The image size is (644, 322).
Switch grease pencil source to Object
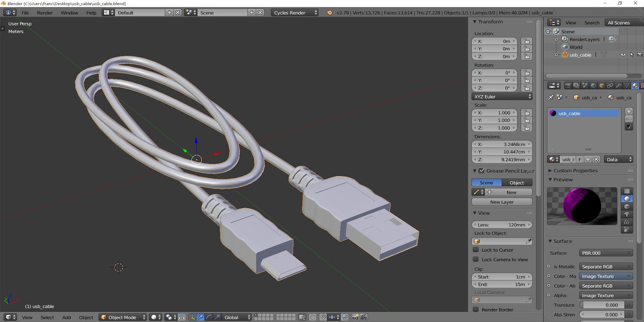tap(517, 183)
